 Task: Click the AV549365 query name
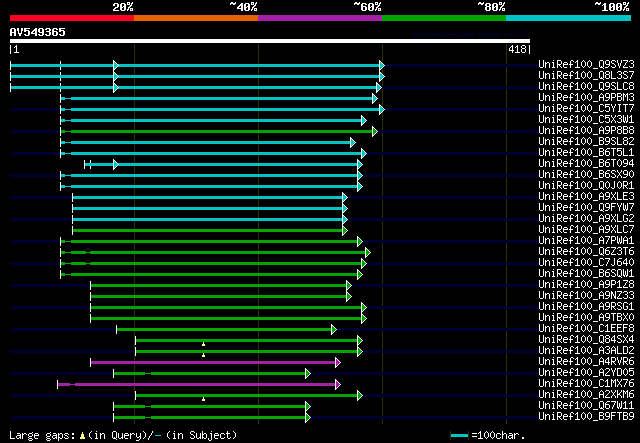click(x=38, y=32)
